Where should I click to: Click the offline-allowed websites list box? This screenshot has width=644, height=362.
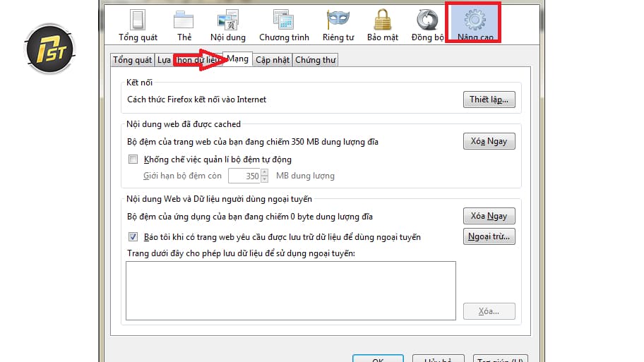coord(291,291)
